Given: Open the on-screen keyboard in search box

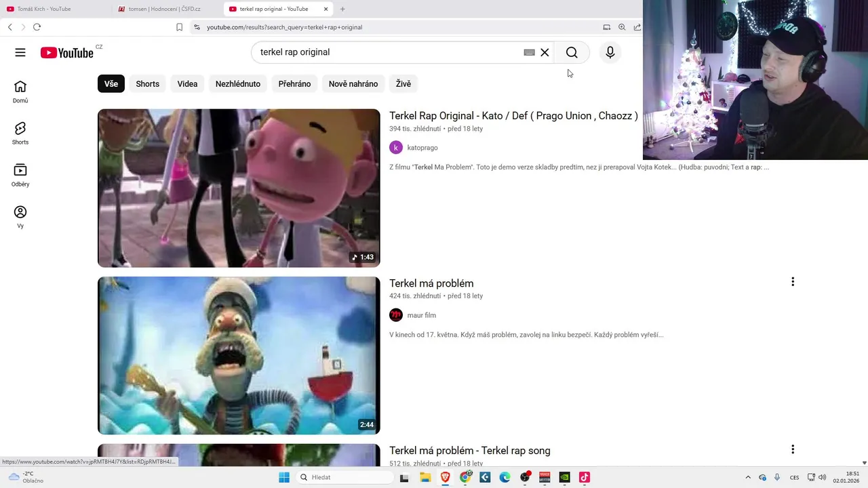Looking at the screenshot, I should (530, 52).
